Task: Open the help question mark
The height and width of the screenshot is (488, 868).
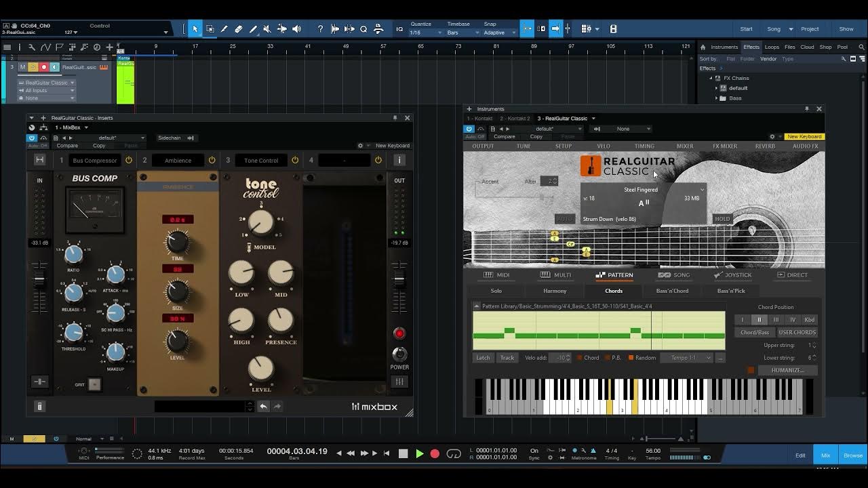Action: click(x=320, y=29)
